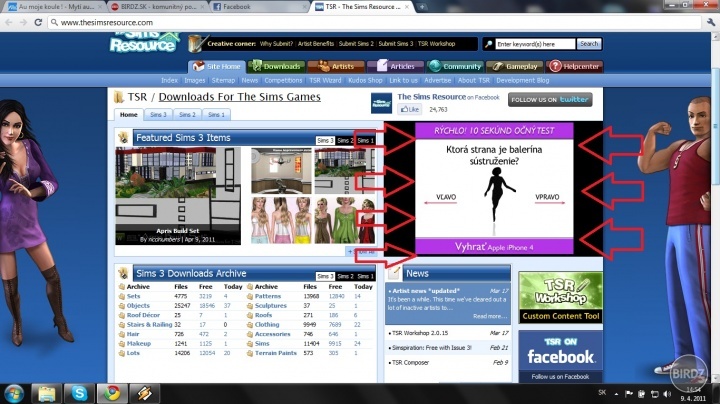Open the Chrome wrench settings menu
The image size is (720, 404).
711,22
